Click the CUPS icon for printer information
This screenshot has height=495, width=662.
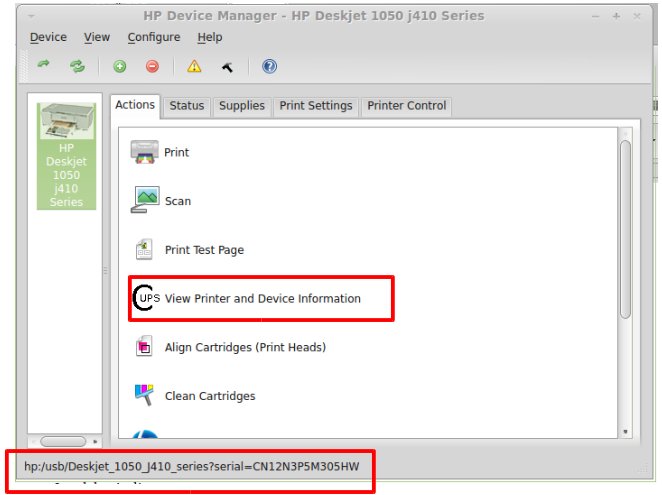tap(147, 298)
